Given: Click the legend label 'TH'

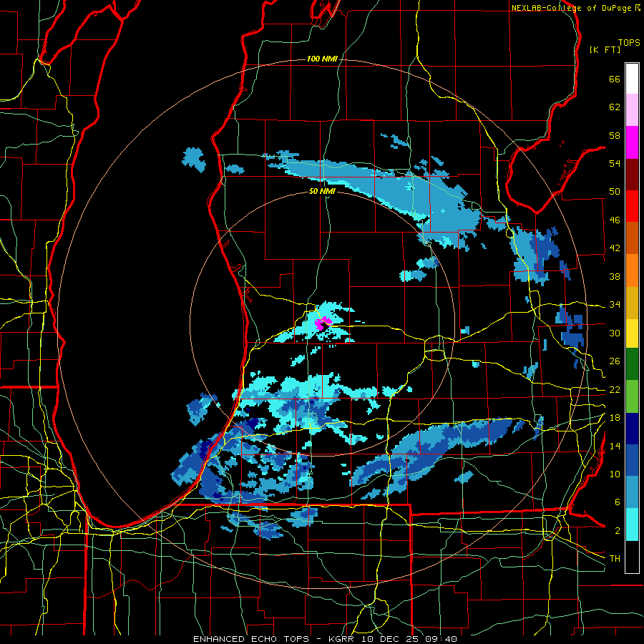Looking at the screenshot, I should [615, 559].
